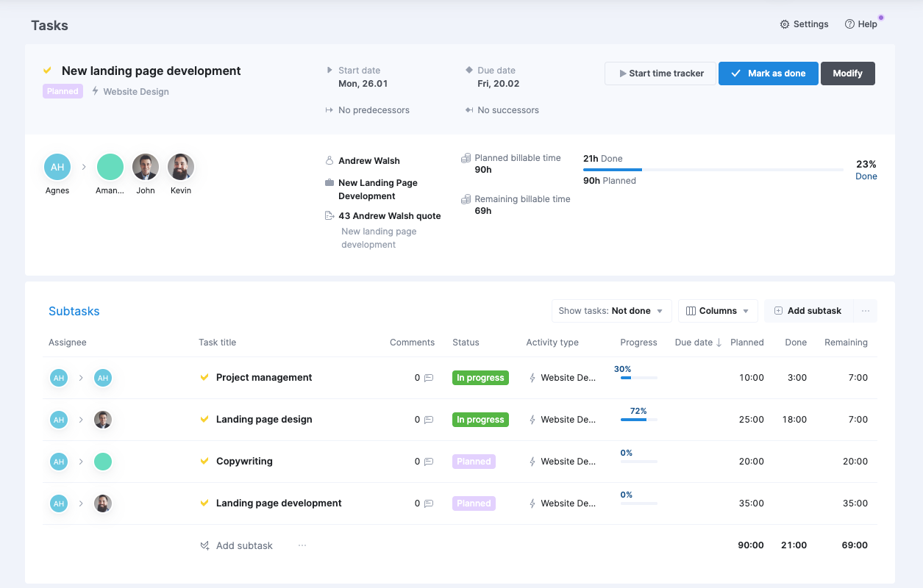This screenshot has height=588, width=923.
Task: Click the 72% progress bar for Landing page design
Action: [638, 419]
